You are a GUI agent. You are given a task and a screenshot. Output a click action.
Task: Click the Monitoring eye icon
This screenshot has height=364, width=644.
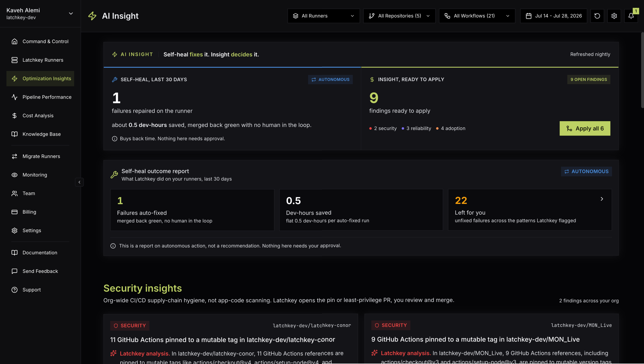pos(15,175)
